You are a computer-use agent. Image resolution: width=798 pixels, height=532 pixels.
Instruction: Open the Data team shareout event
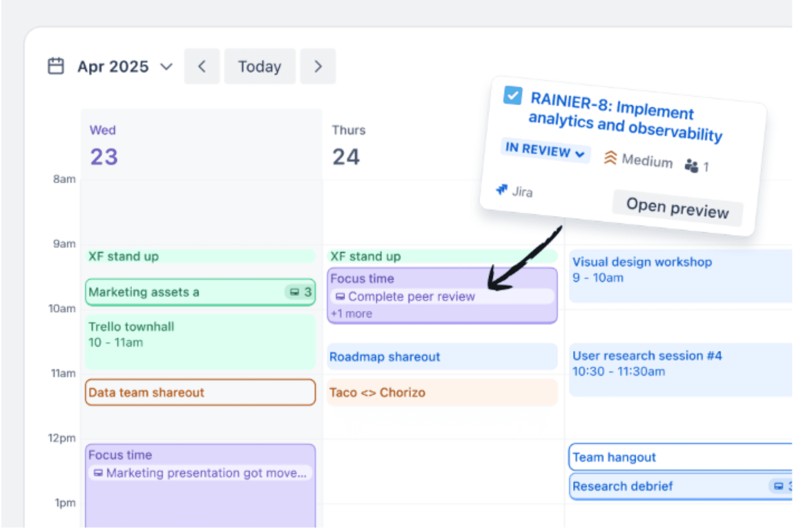(x=200, y=392)
